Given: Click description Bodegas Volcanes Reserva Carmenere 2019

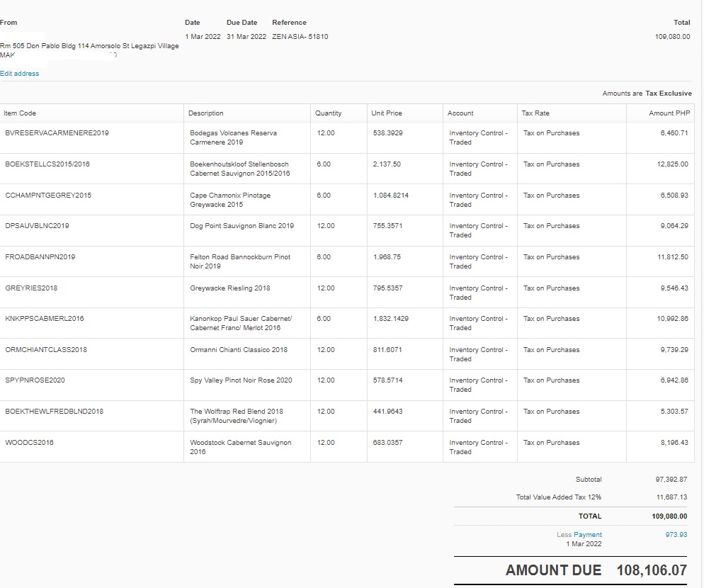Looking at the screenshot, I should (x=234, y=137).
